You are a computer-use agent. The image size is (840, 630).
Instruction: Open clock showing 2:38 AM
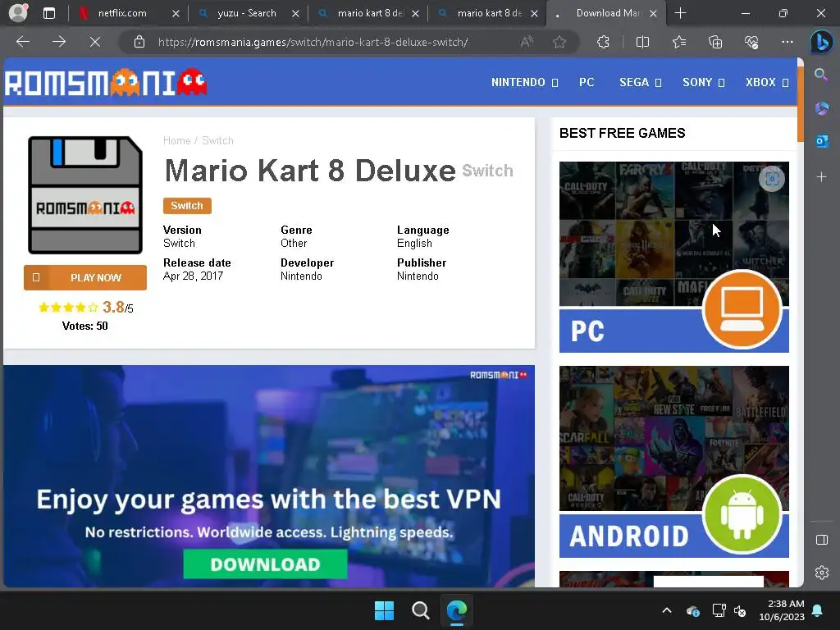point(782,610)
